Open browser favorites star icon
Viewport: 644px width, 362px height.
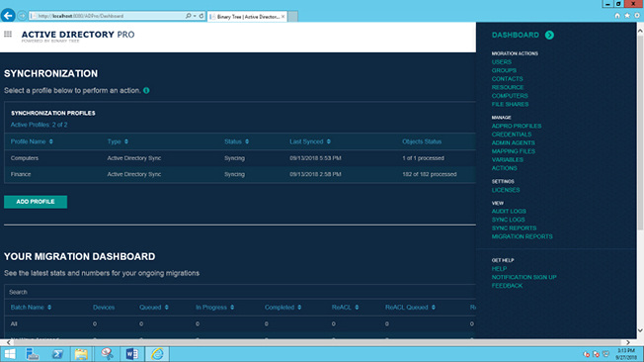[627, 16]
